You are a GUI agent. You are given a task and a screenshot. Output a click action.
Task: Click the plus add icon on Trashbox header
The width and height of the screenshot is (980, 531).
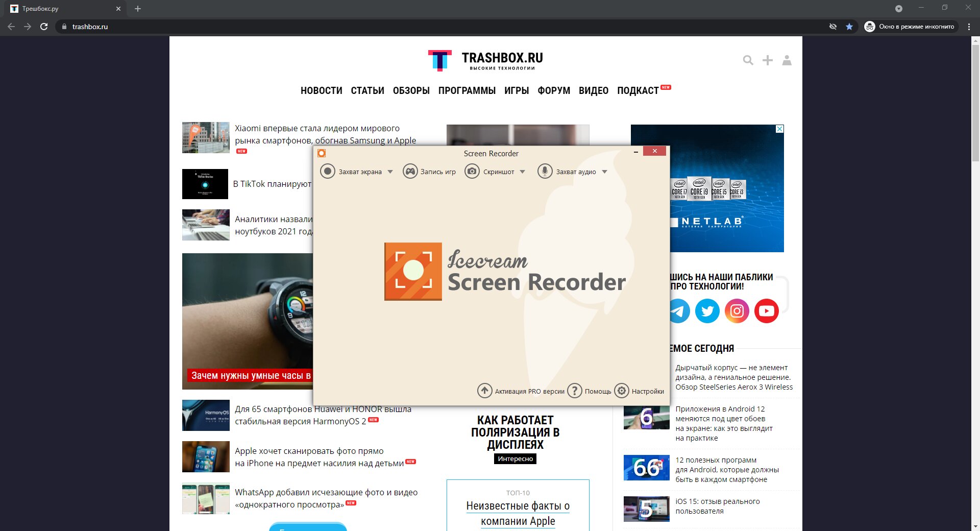tap(768, 60)
